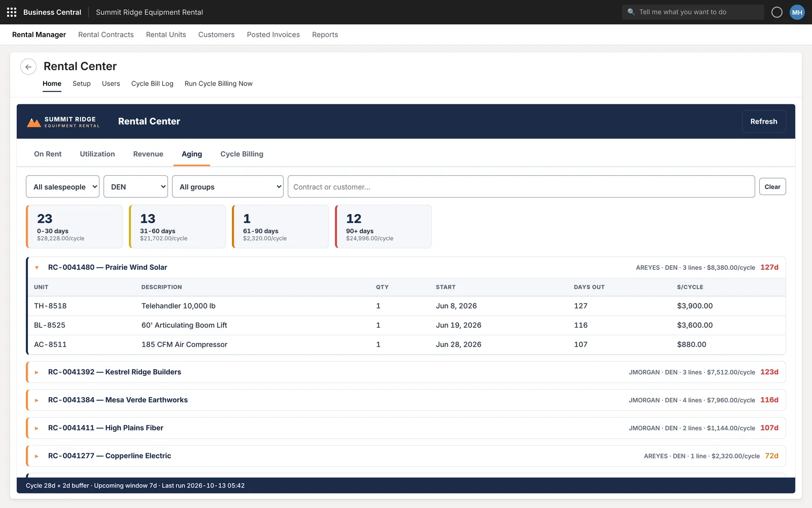Open Rental Contracts in navigation
The height and width of the screenshot is (508, 812).
coord(106,35)
